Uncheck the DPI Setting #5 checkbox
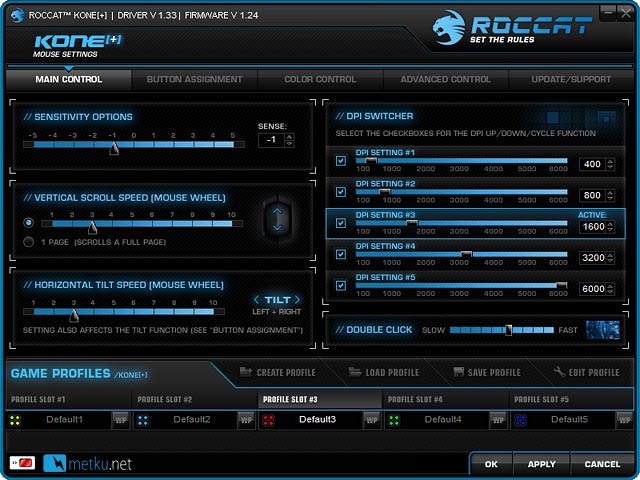The height and width of the screenshot is (480, 640). click(x=341, y=285)
